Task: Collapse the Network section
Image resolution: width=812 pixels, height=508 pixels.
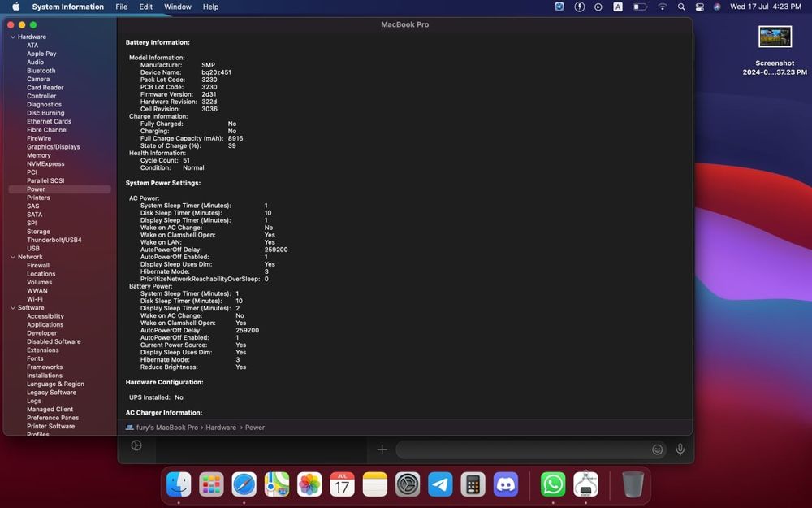Action: coord(13,257)
